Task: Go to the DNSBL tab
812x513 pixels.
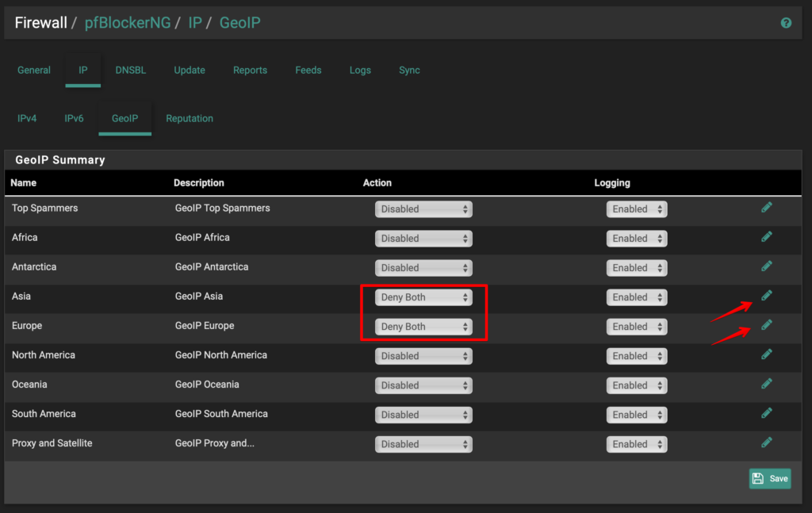Action: coord(131,71)
